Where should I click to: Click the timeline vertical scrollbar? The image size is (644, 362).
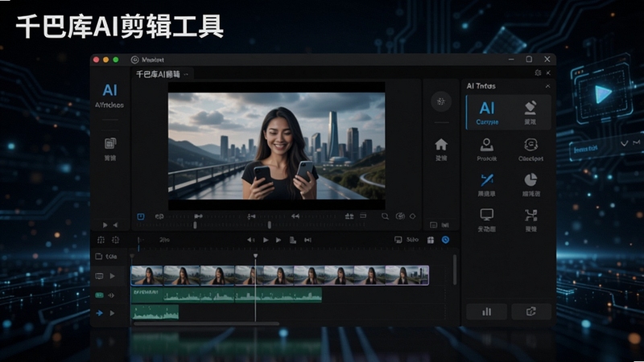click(455, 269)
